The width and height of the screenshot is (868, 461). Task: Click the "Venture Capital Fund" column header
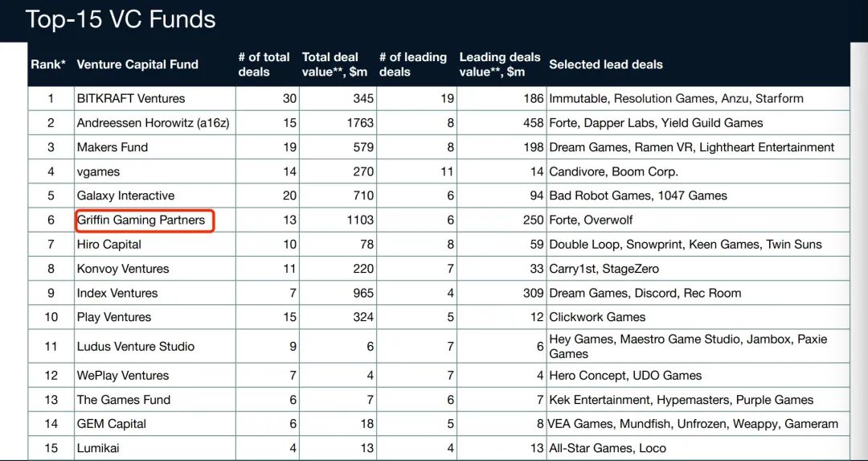tap(137, 64)
